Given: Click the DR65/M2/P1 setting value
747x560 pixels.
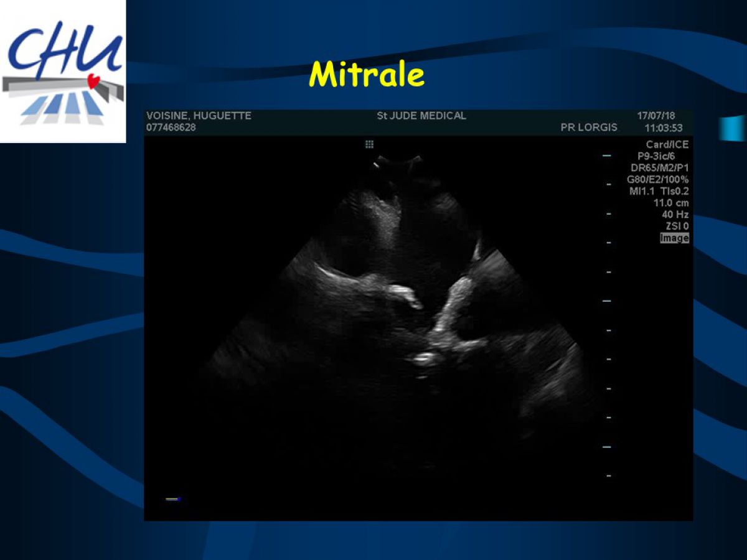Looking at the screenshot, I should point(660,168).
